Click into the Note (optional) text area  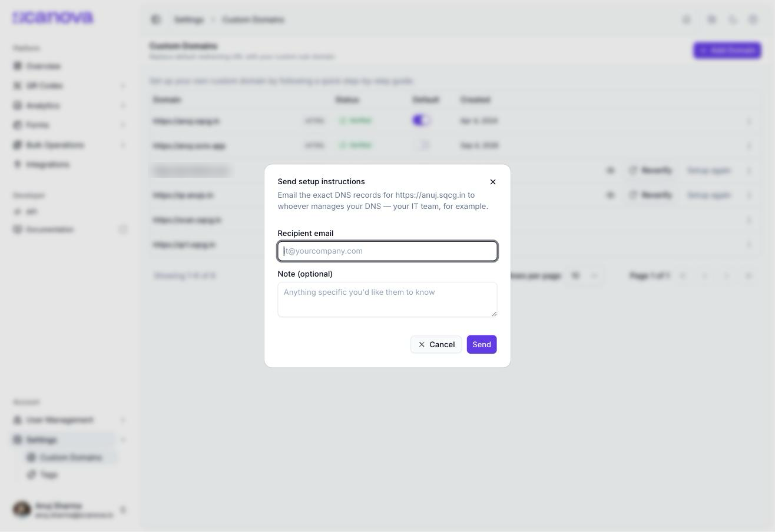click(x=387, y=300)
